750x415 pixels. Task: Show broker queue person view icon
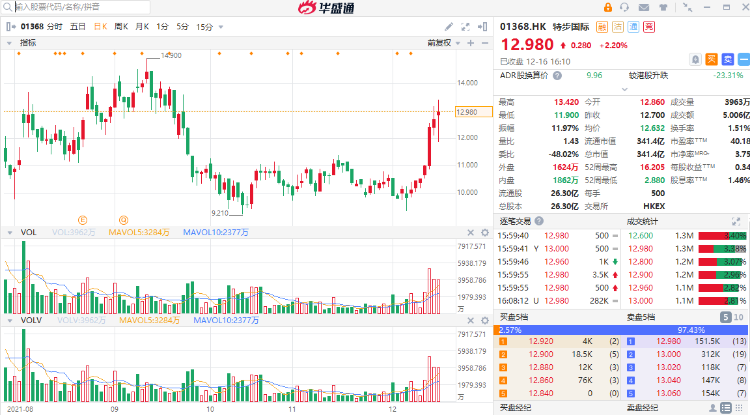pyautogui.click(x=713, y=408)
